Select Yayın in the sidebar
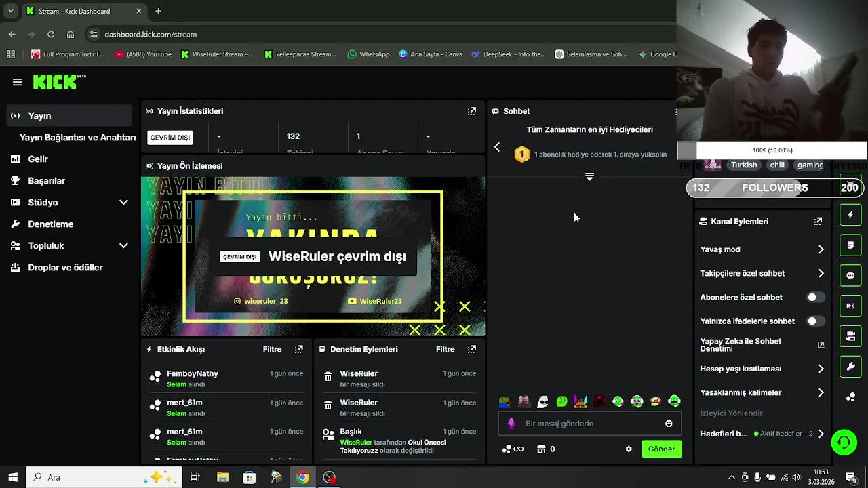The width and height of the screenshot is (868, 488). [69, 115]
